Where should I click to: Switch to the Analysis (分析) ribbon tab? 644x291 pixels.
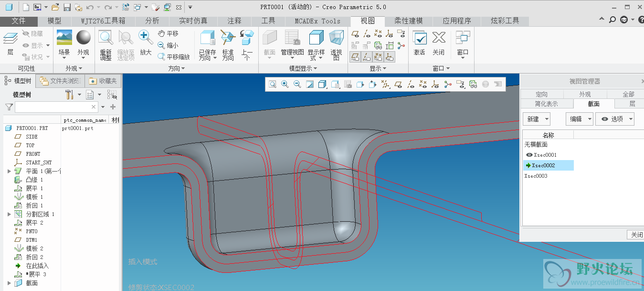[152, 21]
